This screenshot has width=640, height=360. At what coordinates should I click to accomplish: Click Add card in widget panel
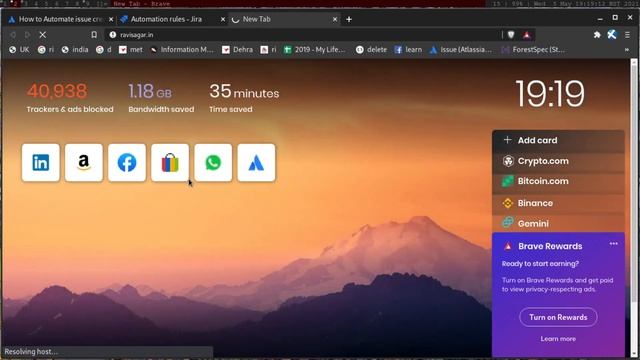558,140
